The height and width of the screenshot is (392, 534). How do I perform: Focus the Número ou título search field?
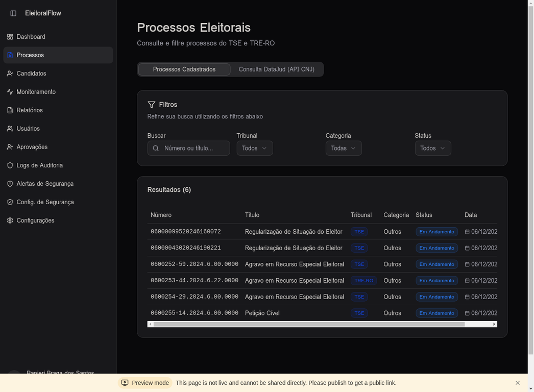pyautogui.click(x=194, y=148)
